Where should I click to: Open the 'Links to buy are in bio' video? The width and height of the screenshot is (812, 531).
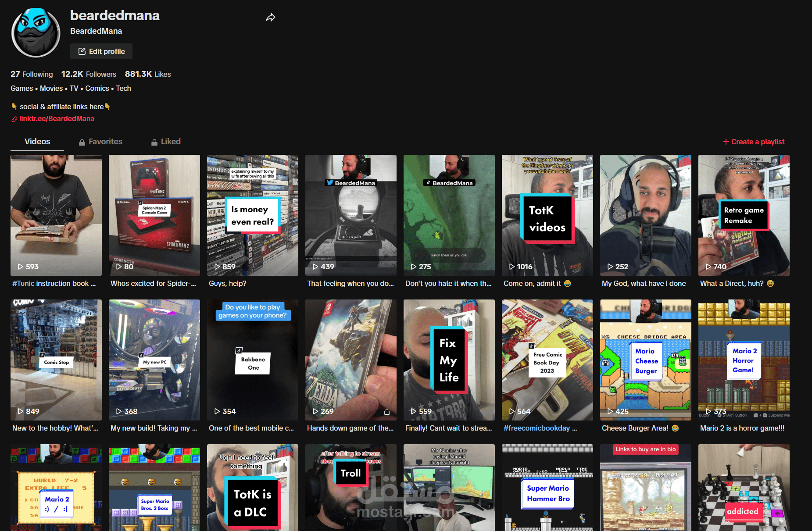[x=646, y=488]
